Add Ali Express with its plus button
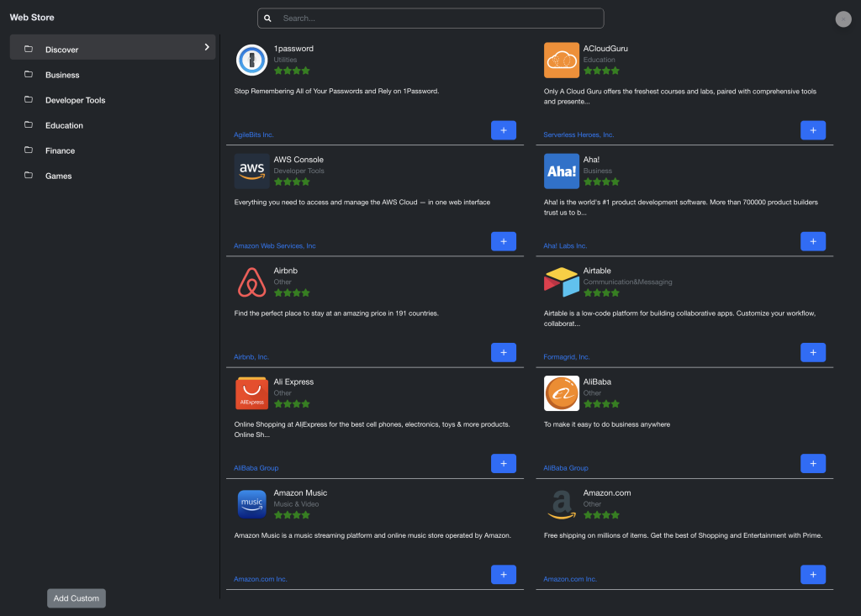The width and height of the screenshot is (861, 616). (x=503, y=463)
